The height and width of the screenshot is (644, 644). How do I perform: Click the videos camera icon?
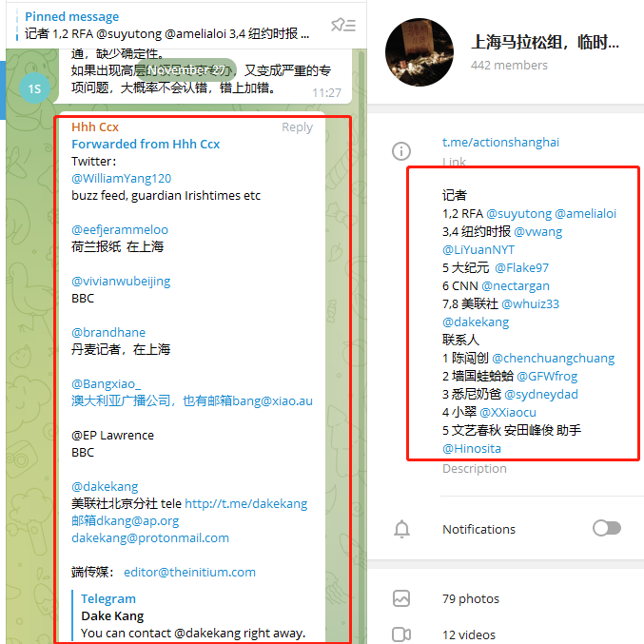pyautogui.click(x=401, y=634)
